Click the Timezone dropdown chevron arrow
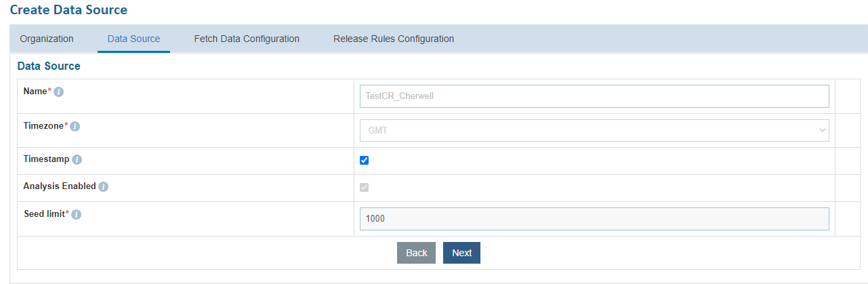868x284 pixels. [x=822, y=130]
